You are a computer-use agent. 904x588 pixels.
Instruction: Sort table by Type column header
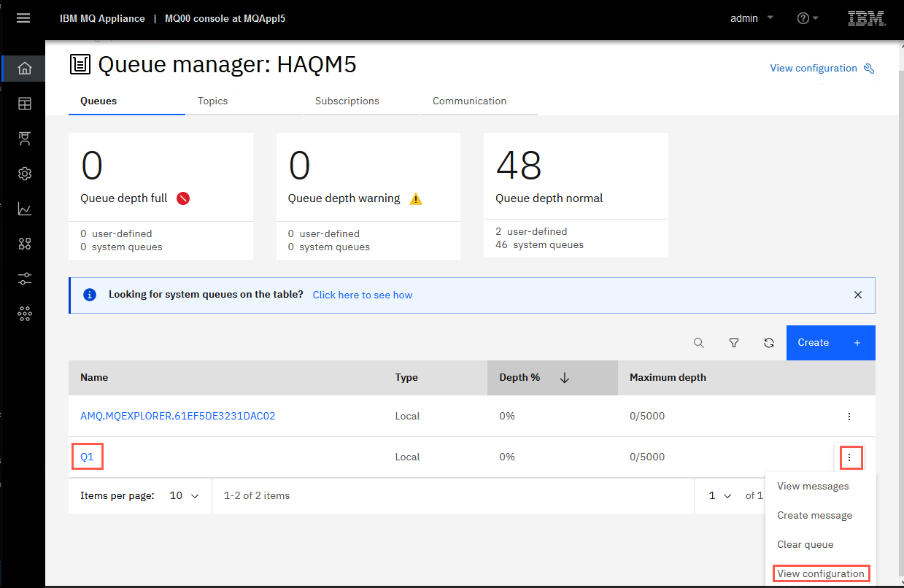tap(406, 378)
